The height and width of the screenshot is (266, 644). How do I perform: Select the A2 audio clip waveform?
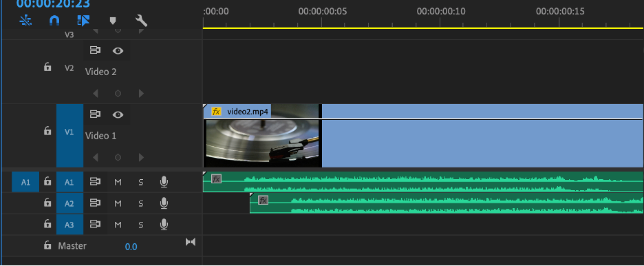point(447,203)
